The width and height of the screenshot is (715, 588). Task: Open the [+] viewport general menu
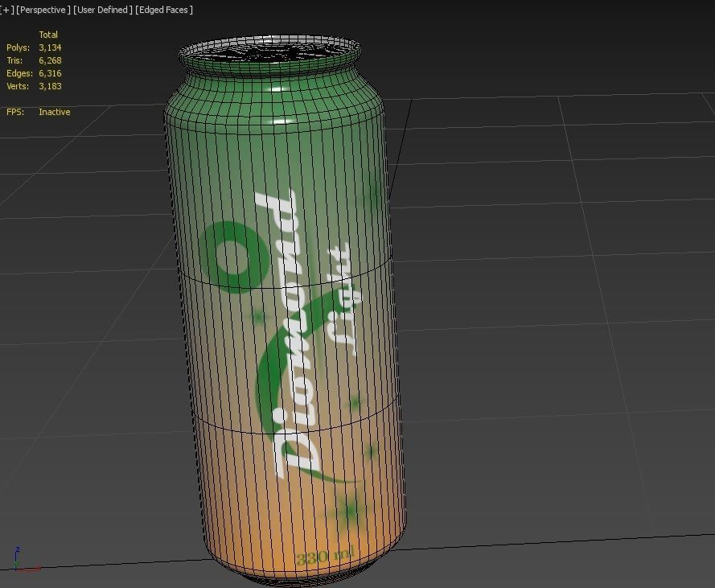coord(7,10)
